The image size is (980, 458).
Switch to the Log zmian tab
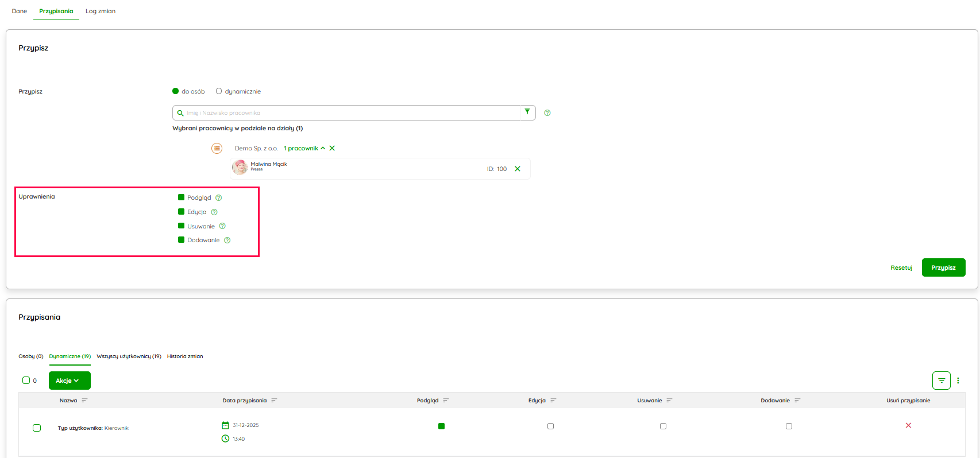point(101,11)
